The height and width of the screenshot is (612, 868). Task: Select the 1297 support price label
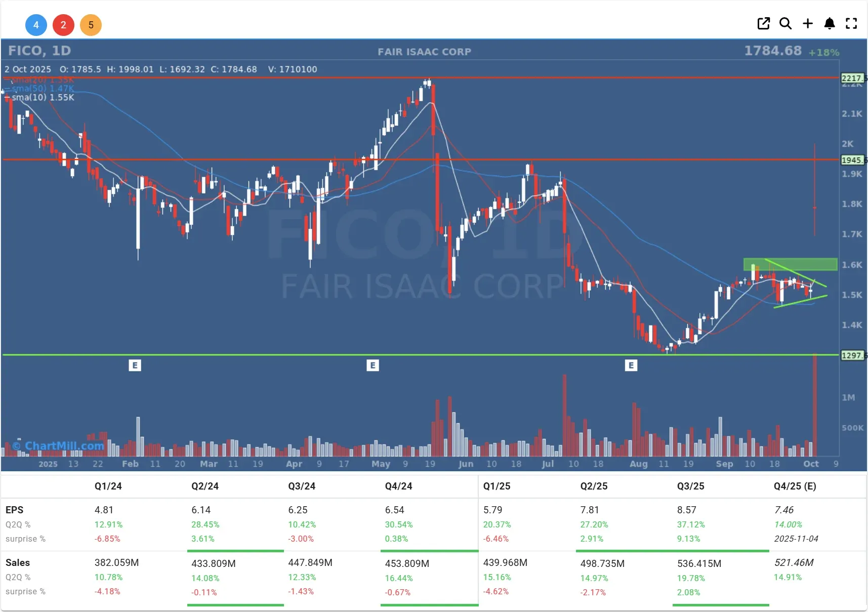click(852, 355)
